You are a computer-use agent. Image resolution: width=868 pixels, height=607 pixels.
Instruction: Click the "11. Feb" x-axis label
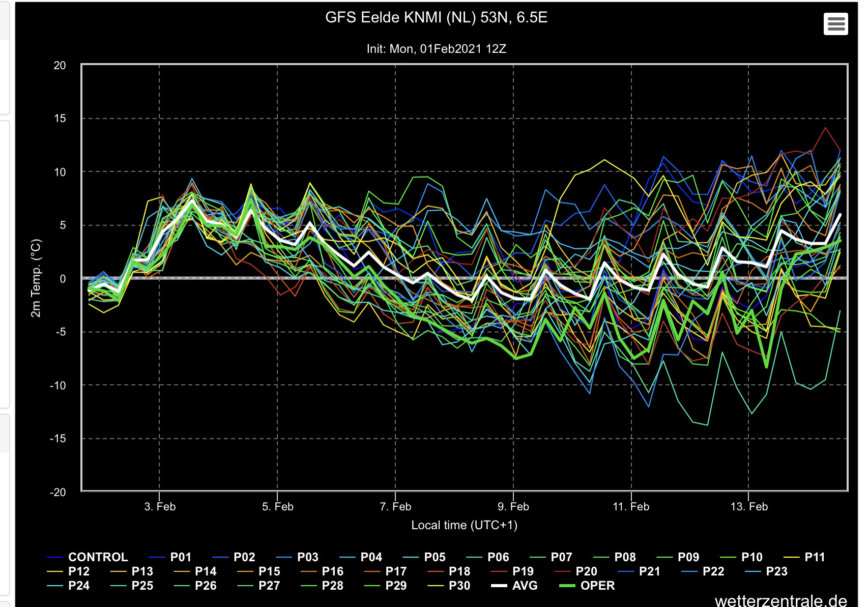[631, 507]
